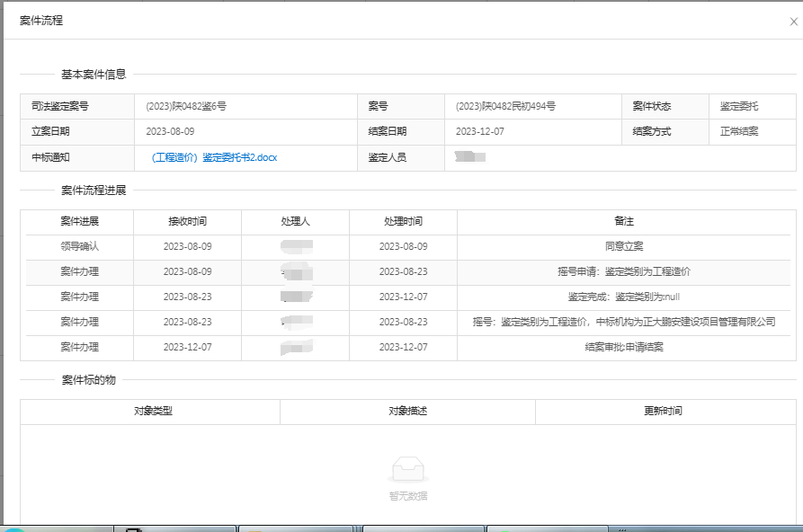Click the 接收时间 column header
This screenshot has height=532, width=803.
[x=187, y=221]
